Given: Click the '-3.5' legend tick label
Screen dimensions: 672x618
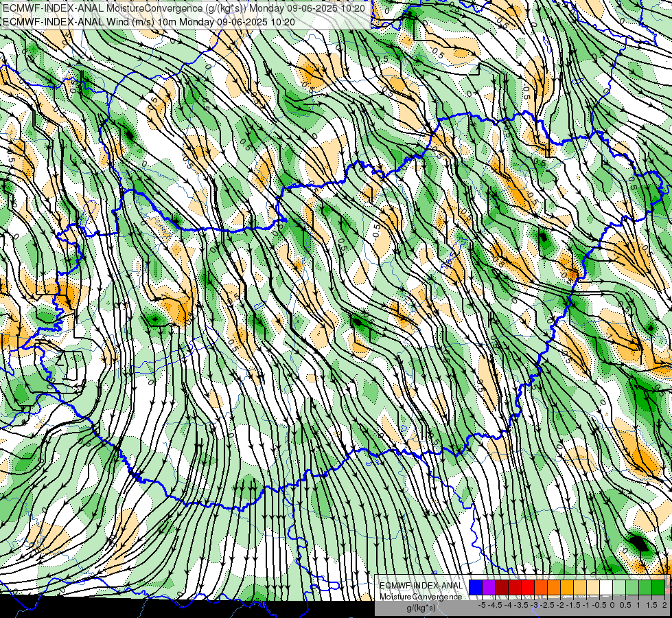Looking at the screenshot, I should tap(521, 605).
